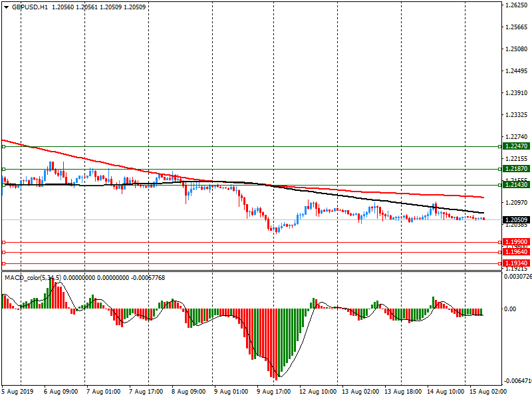The height and width of the screenshot is (399, 532).
Task: Click the current price label 1.20509
Action: click(516, 220)
